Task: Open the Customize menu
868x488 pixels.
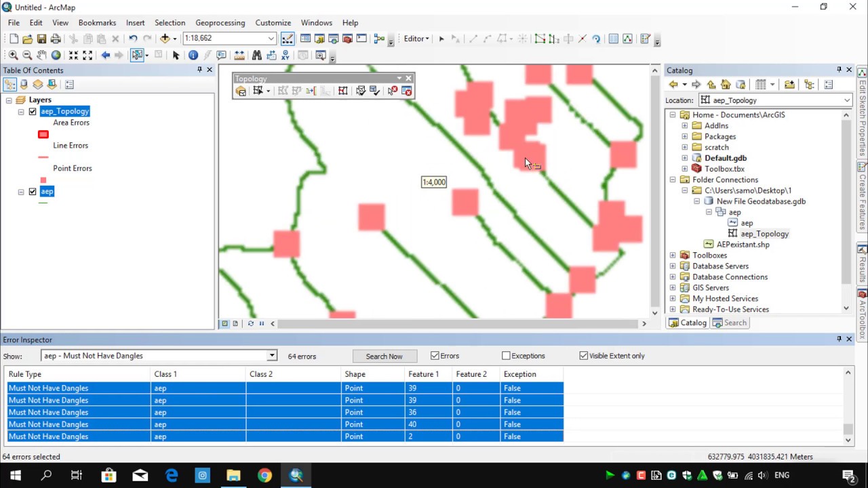Action: pyautogui.click(x=273, y=22)
